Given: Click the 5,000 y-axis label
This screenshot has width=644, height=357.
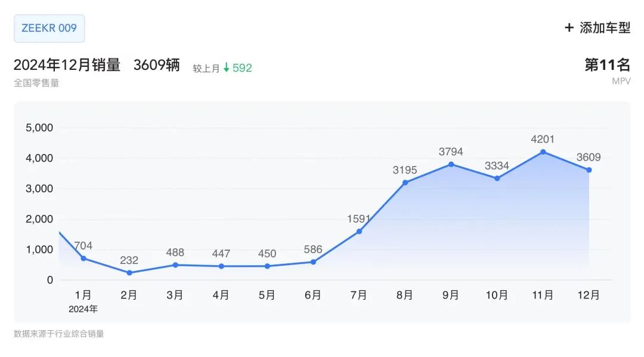Looking at the screenshot, I should (x=39, y=128).
